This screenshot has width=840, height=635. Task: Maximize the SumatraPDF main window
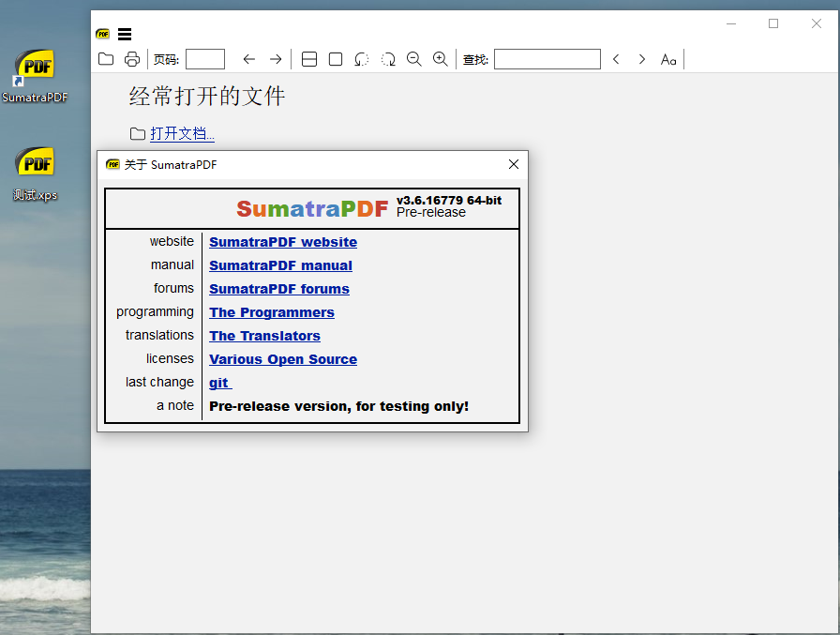(x=773, y=23)
